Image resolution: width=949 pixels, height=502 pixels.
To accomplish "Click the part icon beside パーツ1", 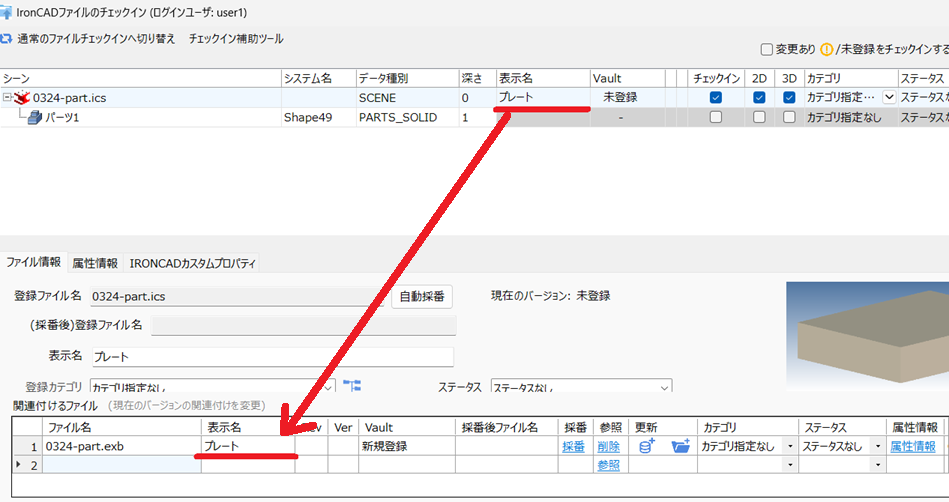I will pos(34,117).
